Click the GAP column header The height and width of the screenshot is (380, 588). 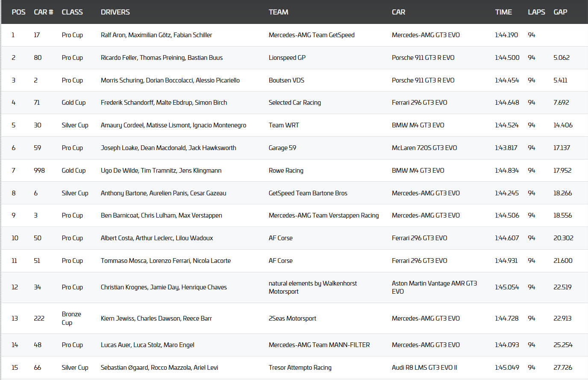[560, 12]
